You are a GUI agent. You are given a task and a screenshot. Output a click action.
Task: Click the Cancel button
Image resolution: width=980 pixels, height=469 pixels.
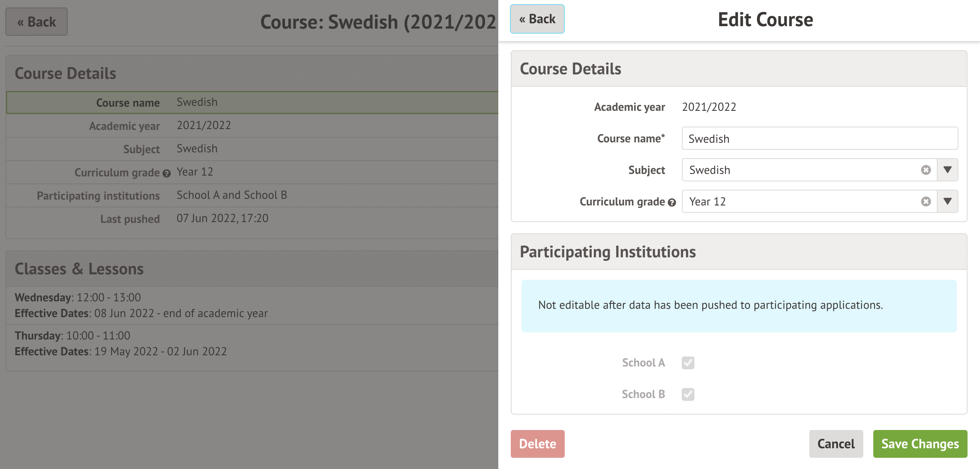(x=835, y=444)
